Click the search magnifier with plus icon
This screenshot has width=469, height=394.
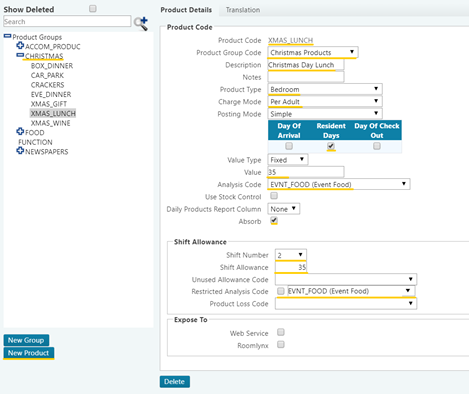(x=141, y=23)
